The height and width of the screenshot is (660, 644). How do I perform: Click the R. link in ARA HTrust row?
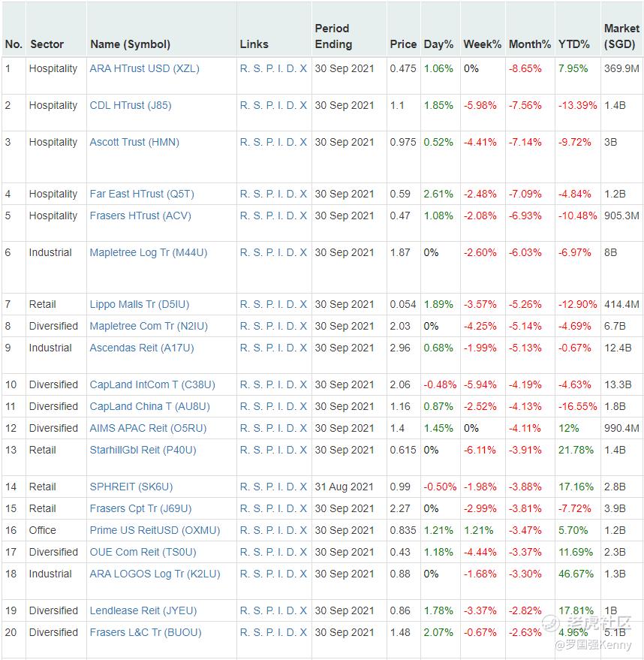pos(245,68)
